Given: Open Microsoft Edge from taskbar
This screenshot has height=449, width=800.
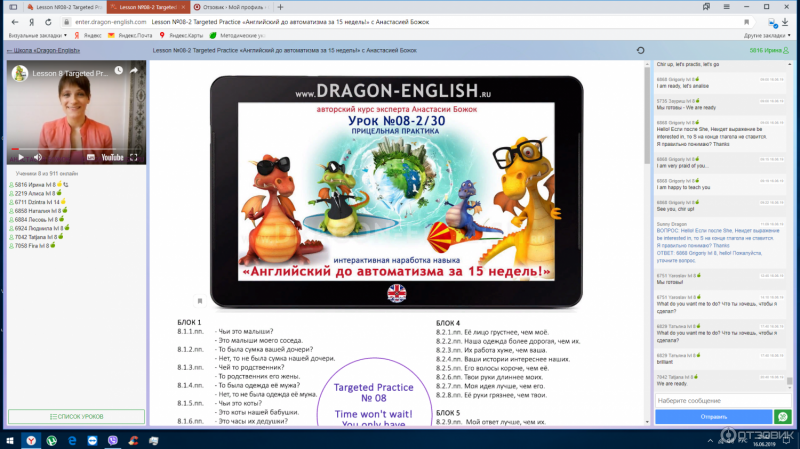Looking at the screenshot, I should click(72, 440).
